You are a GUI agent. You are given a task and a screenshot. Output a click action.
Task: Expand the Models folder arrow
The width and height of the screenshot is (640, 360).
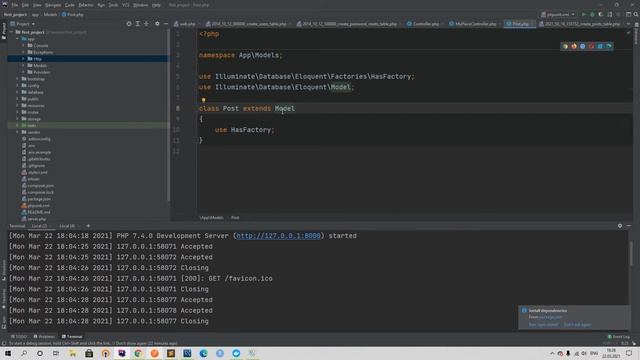(x=23, y=65)
